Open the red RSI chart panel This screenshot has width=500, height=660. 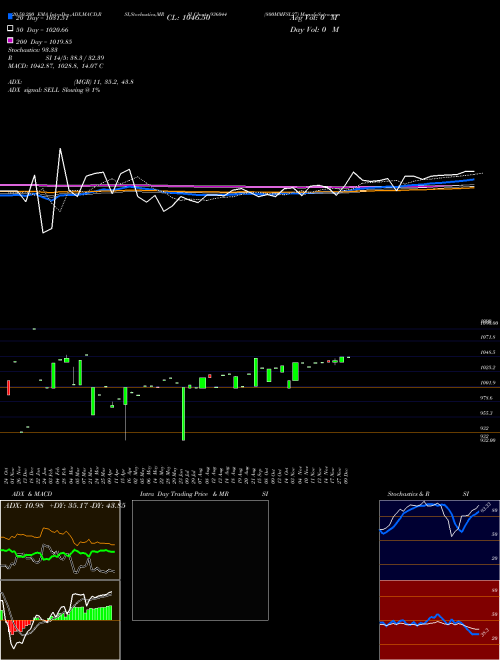439,620
